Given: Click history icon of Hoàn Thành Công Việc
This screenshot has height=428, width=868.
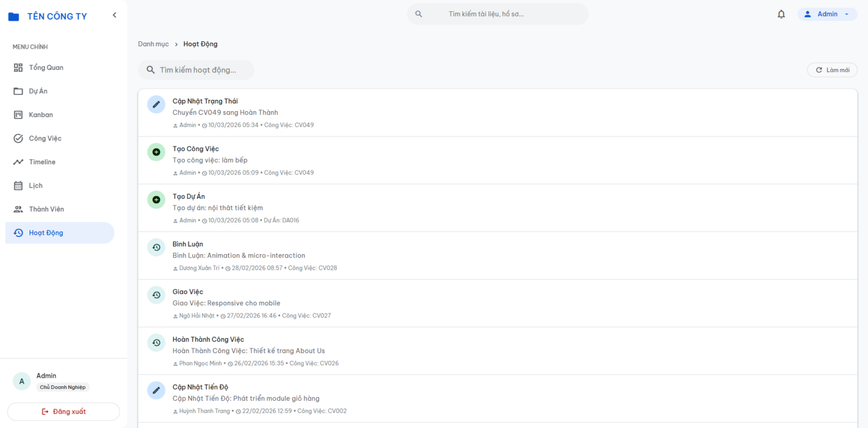Looking at the screenshot, I should pos(157,343).
